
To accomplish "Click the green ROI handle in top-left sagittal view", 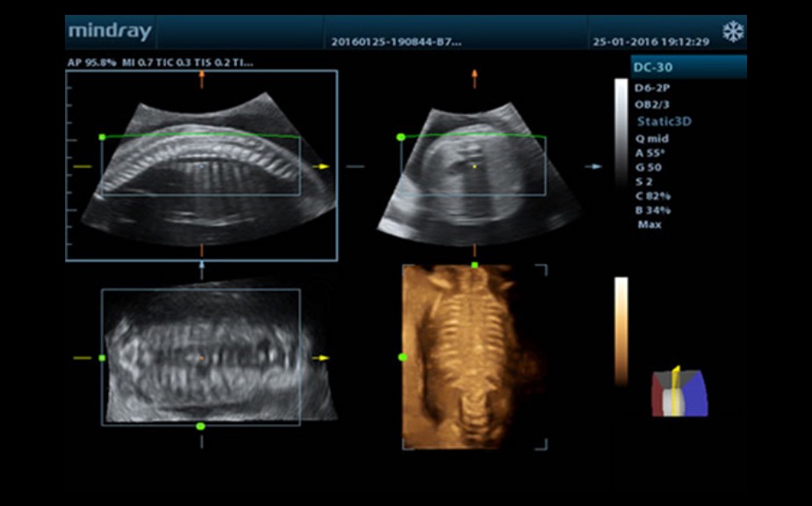I will coord(103,137).
